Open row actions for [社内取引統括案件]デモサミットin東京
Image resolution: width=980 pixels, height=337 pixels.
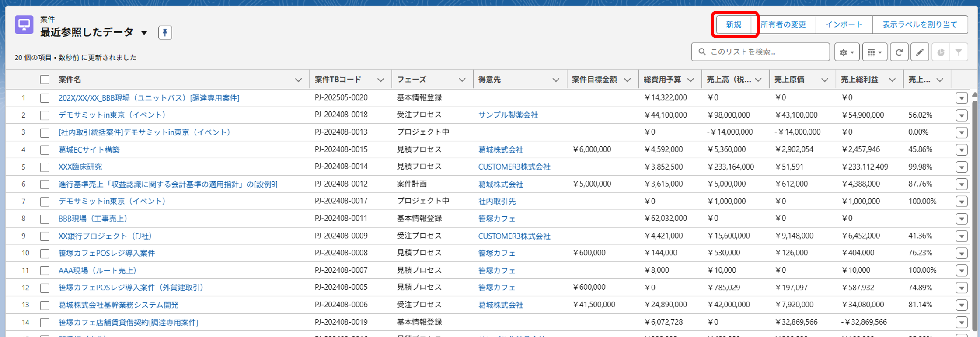(961, 132)
